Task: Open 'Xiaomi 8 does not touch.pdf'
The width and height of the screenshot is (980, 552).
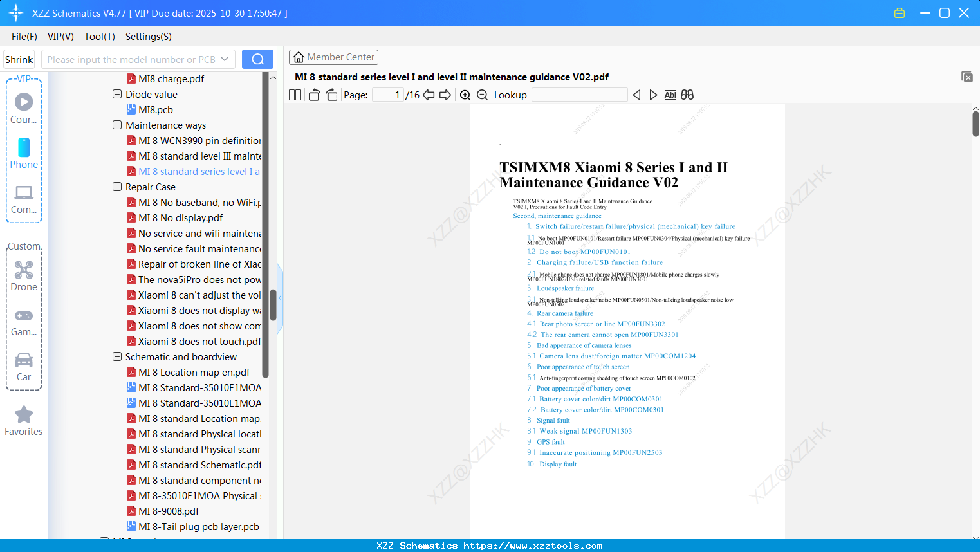Action: click(194, 342)
